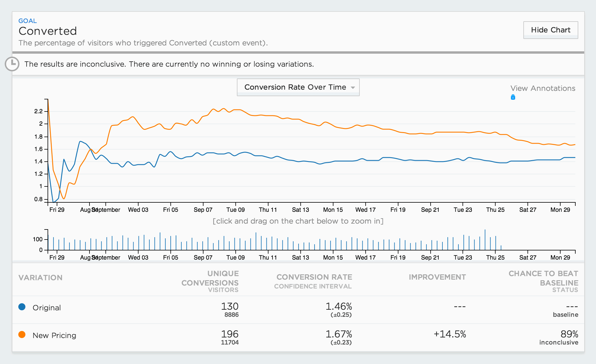Open the Conversion Rate Over Time dropdown
The width and height of the screenshot is (596, 364).
[x=298, y=87]
